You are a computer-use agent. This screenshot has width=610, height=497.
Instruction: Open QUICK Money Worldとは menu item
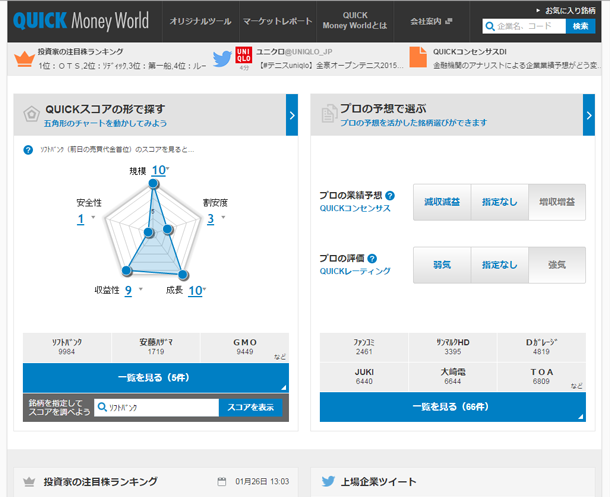pyautogui.click(x=355, y=21)
